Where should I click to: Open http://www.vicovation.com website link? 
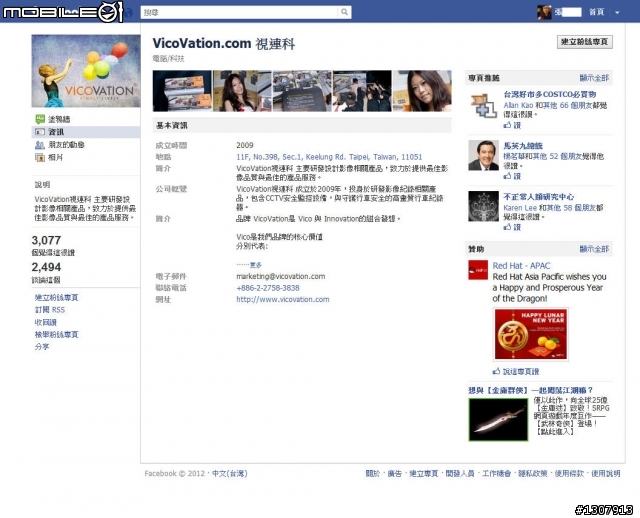[x=282, y=299]
